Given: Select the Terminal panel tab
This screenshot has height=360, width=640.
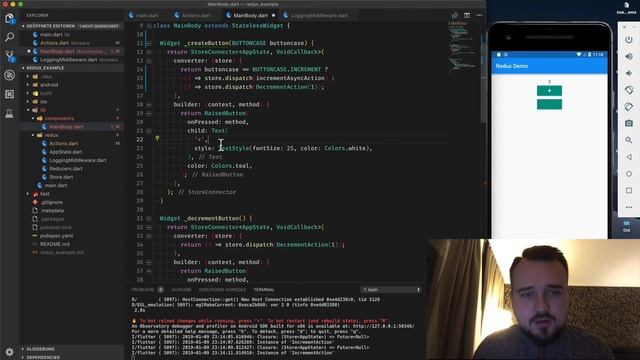Looking at the screenshot, I should (264, 290).
